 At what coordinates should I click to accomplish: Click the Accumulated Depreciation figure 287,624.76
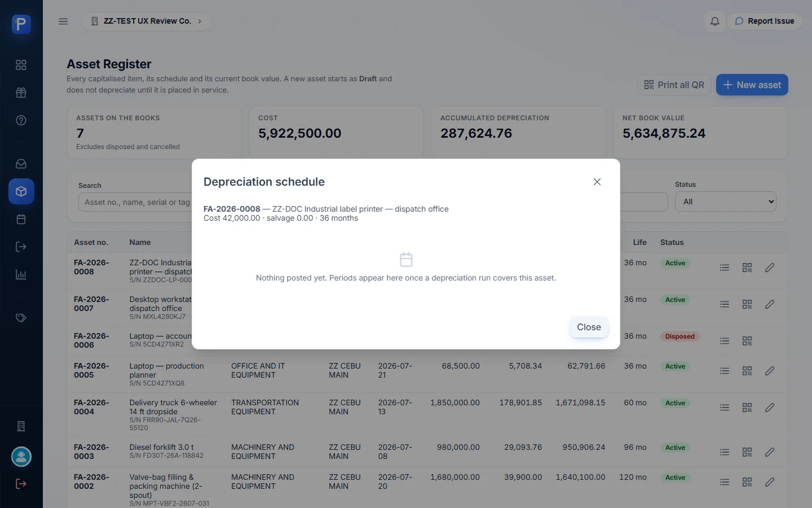click(476, 133)
